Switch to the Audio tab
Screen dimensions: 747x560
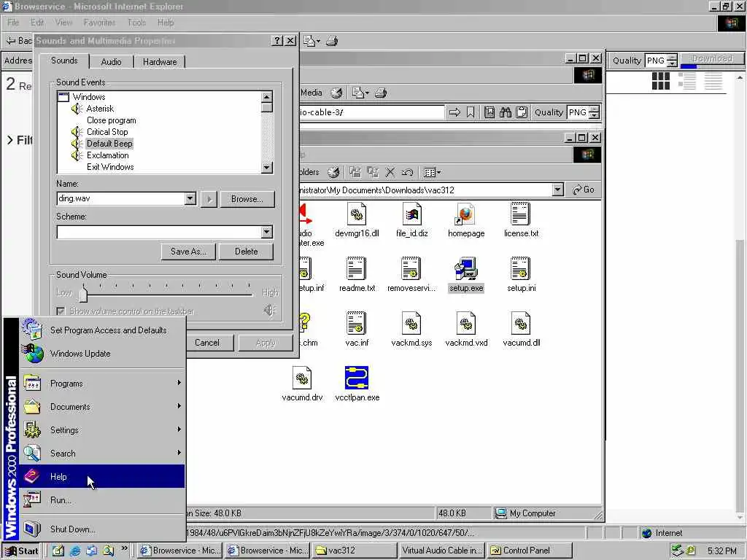[x=111, y=62]
